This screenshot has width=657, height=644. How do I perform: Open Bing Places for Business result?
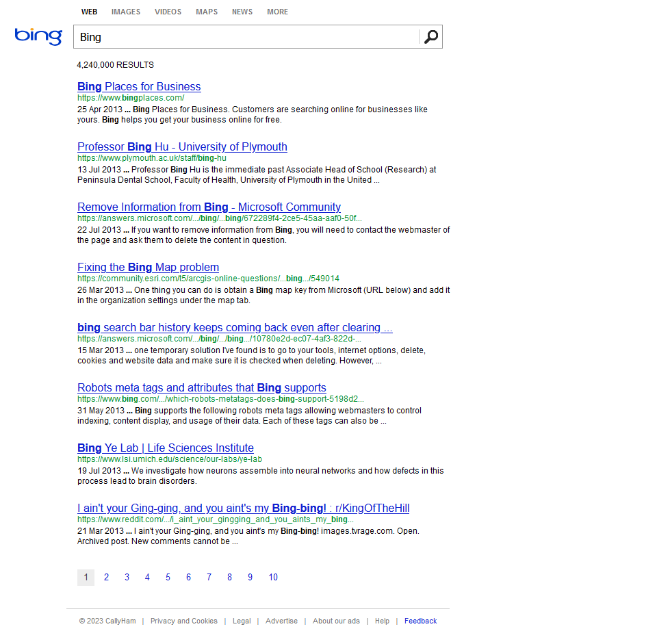[139, 86]
